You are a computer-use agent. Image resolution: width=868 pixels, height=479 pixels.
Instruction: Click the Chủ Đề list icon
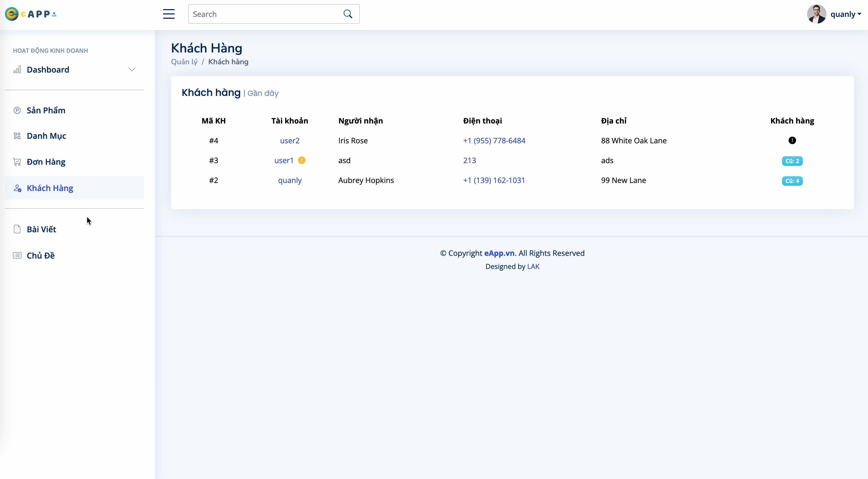pos(17,256)
